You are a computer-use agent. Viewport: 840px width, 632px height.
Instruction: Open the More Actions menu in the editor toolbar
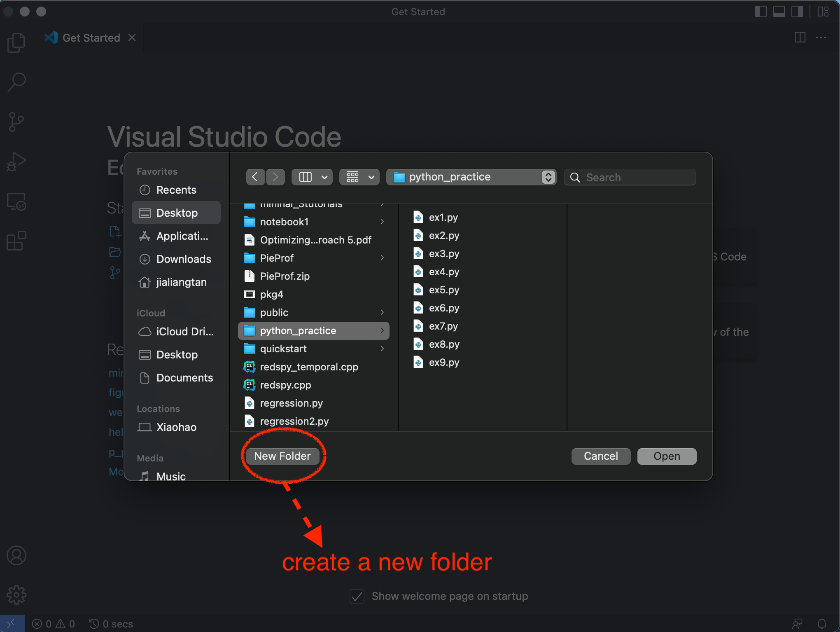[x=821, y=37]
